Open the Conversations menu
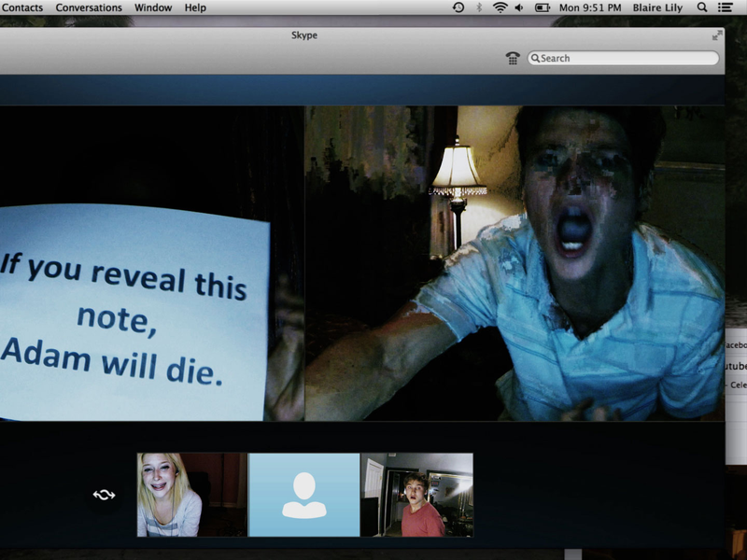This screenshot has width=747, height=560. point(89,7)
